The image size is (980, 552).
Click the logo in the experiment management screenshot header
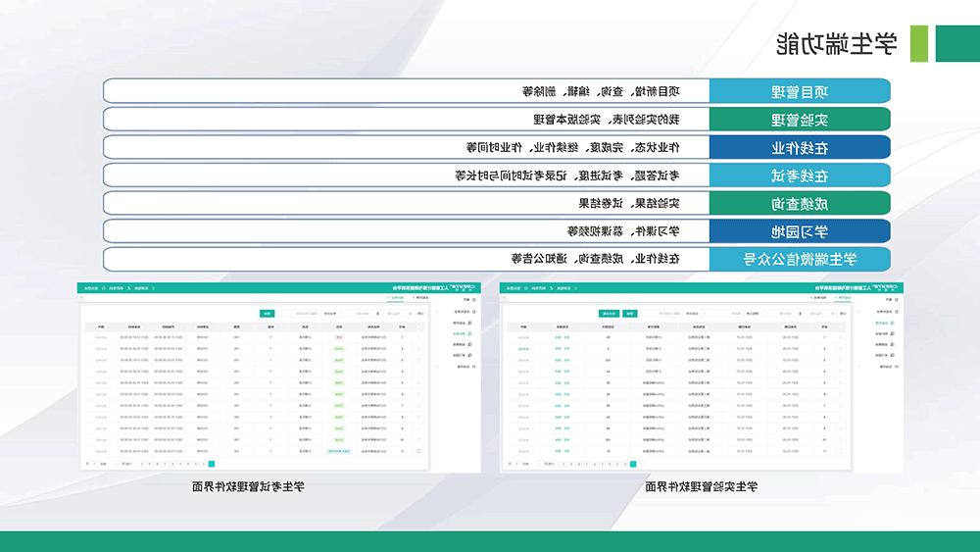886,288
